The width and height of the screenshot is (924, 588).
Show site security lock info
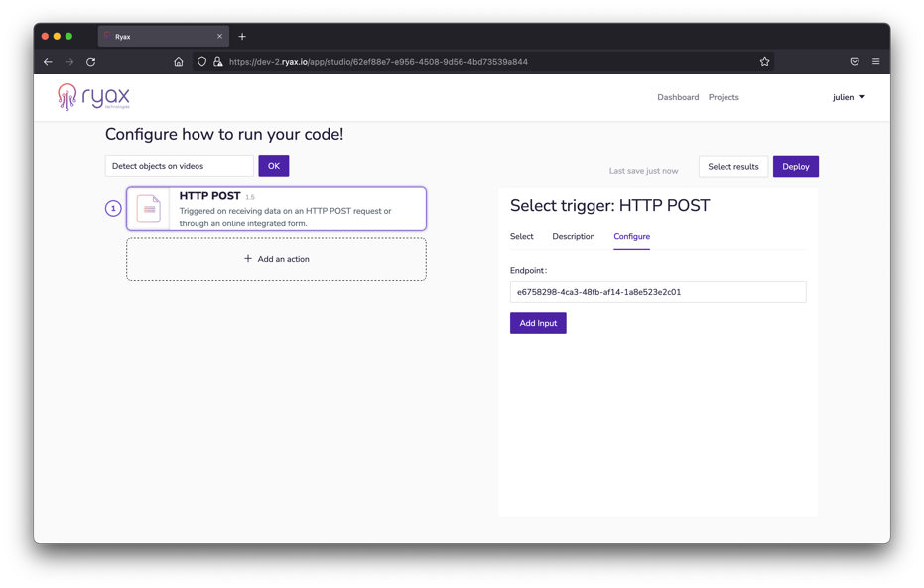(x=218, y=62)
